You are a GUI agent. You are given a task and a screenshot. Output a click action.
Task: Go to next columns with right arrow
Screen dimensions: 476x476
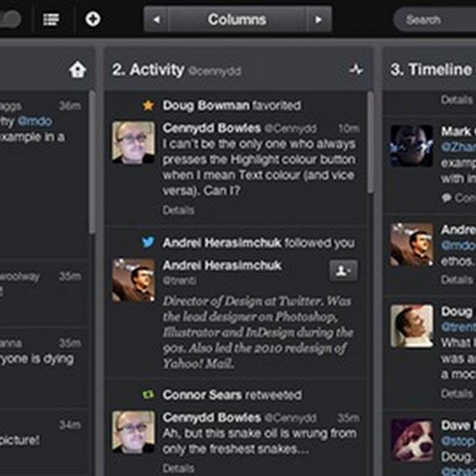[x=319, y=20]
